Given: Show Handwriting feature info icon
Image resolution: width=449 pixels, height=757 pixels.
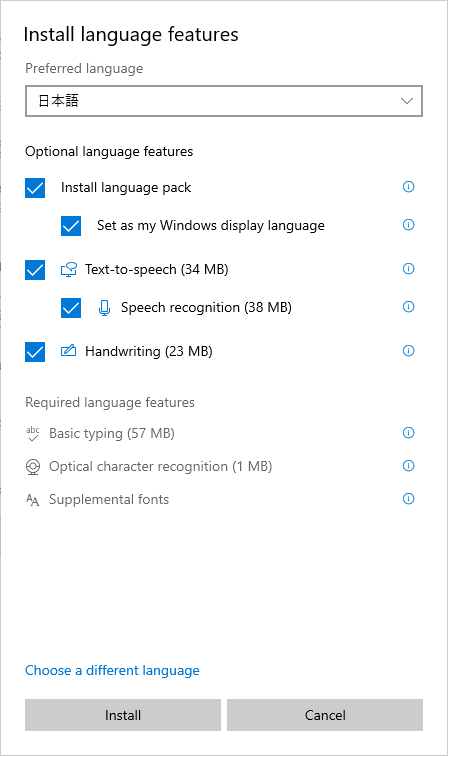Looking at the screenshot, I should click(x=408, y=351).
